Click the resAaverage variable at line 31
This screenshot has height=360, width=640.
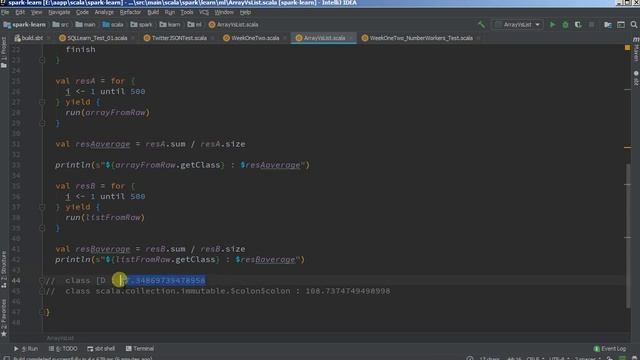pyautogui.click(x=103, y=144)
